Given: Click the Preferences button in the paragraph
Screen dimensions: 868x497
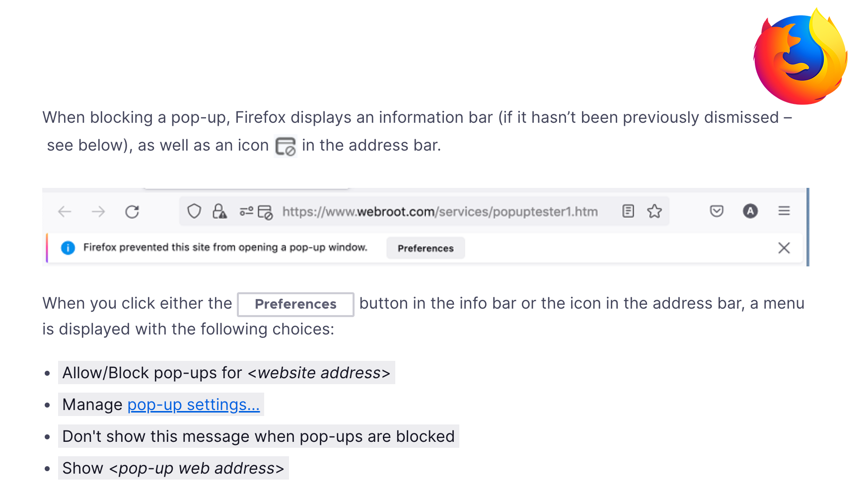Looking at the screenshot, I should coord(295,304).
